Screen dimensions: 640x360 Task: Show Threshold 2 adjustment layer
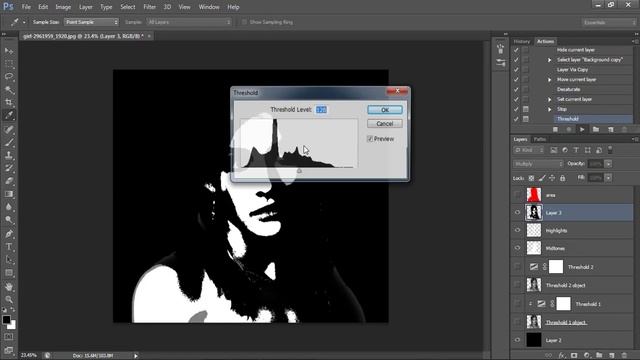[518, 267]
